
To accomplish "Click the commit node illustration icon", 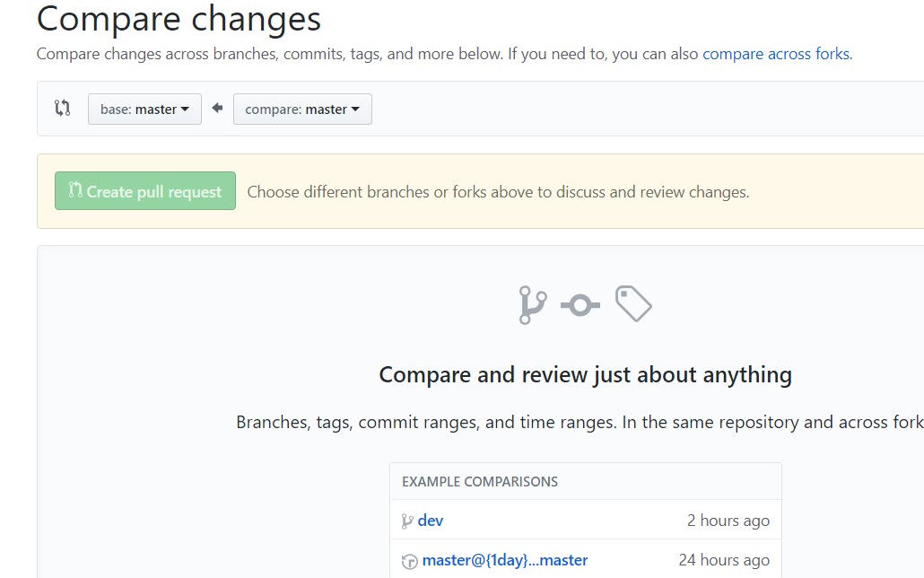I will pos(580,305).
